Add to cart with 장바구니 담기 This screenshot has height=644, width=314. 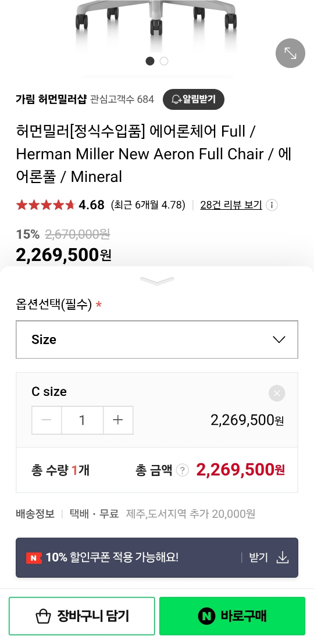82,616
